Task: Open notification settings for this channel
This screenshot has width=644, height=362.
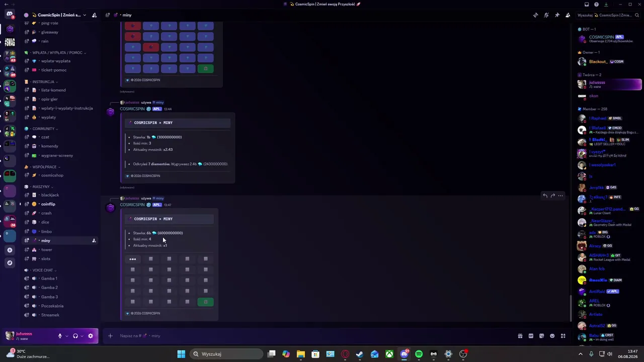Action: click(x=546, y=15)
